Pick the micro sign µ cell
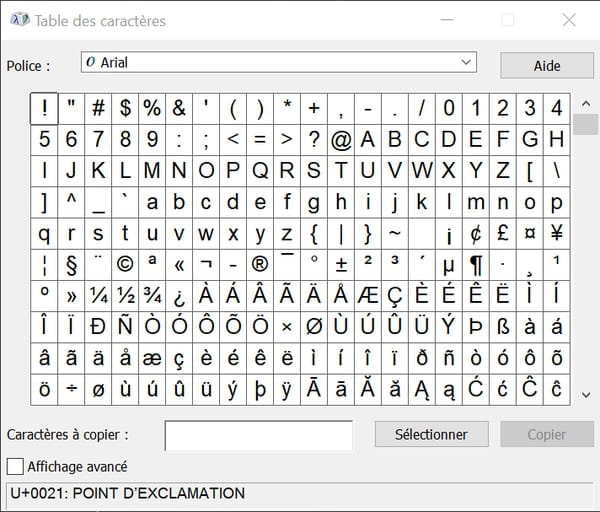 (449, 265)
